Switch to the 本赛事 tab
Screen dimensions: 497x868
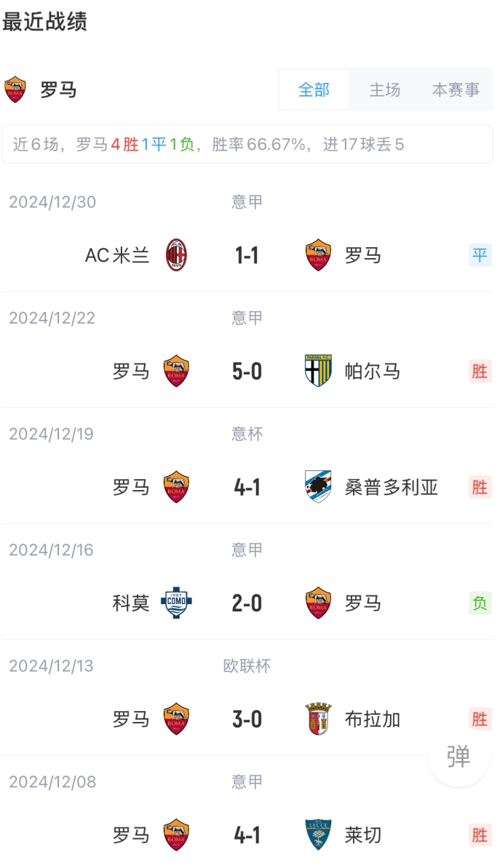tap(456, 89)
